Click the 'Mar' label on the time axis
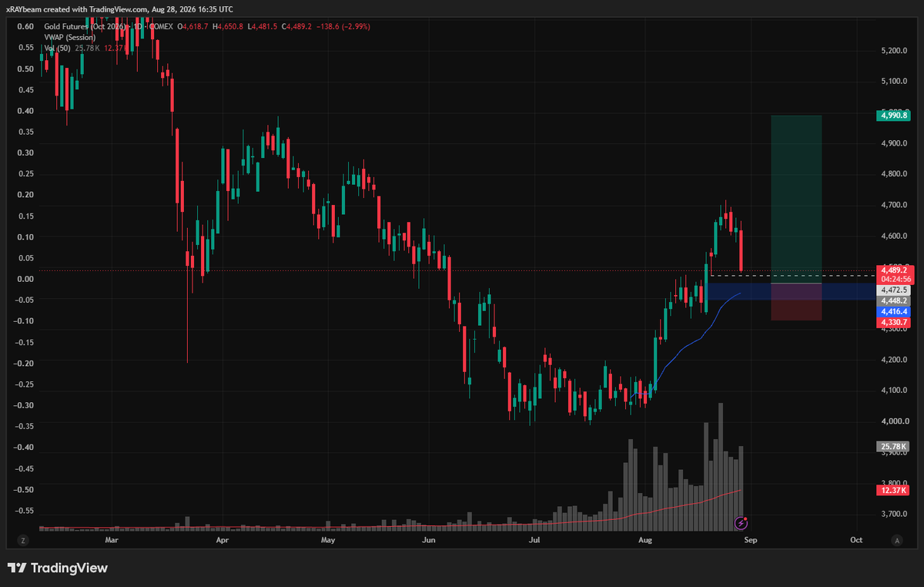Screen dimensions: 924x587 click(112, 541)
